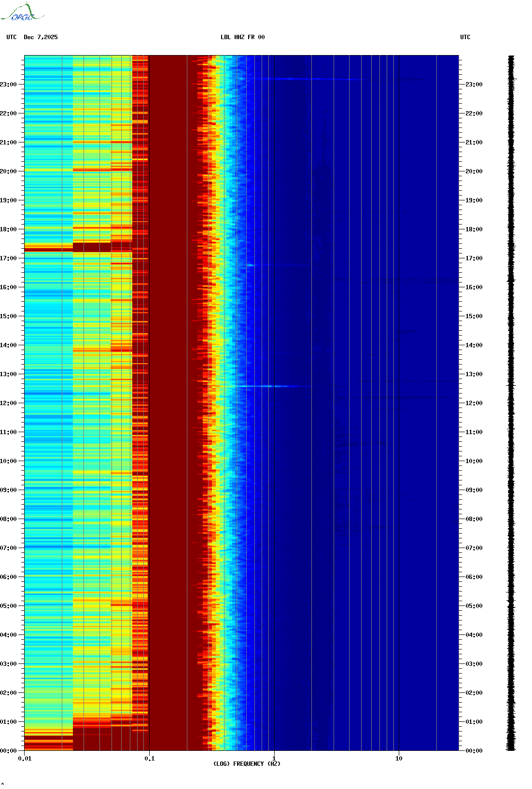Select the 06:00 tick on the right axis
532x789 pixels.
474,577
